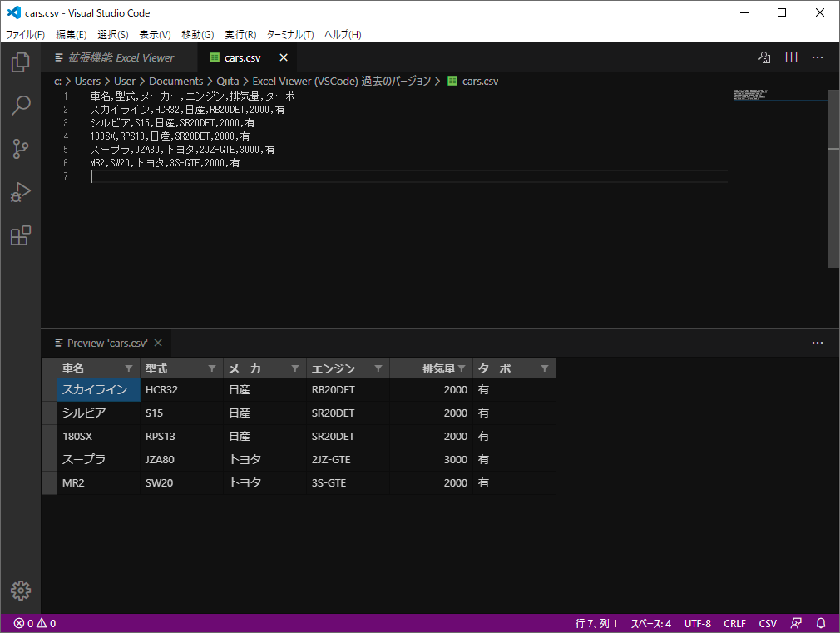Click cursor position 行 7、列 1
The width and height of the screenshot is (840, 633).
pos(596,623)
